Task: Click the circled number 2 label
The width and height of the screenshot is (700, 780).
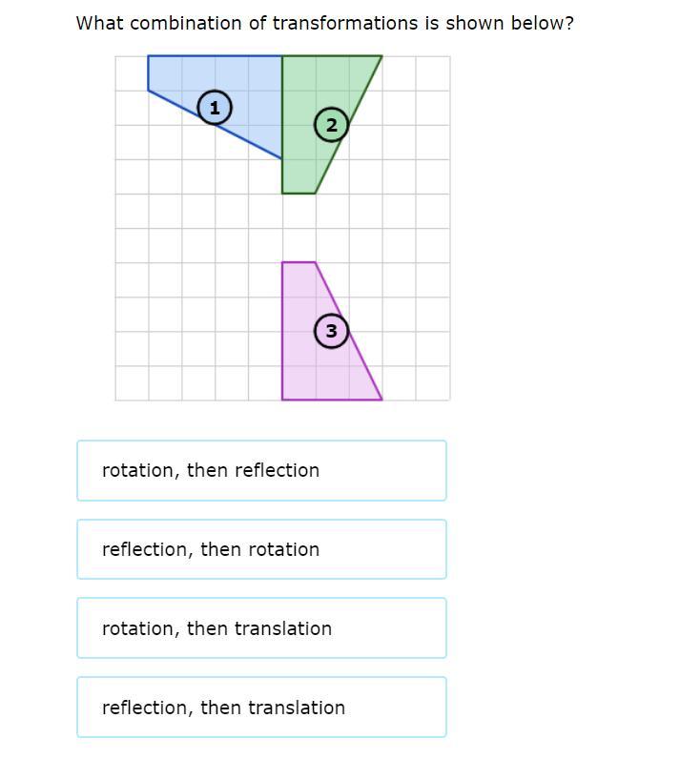Action: tap(331, 125)
